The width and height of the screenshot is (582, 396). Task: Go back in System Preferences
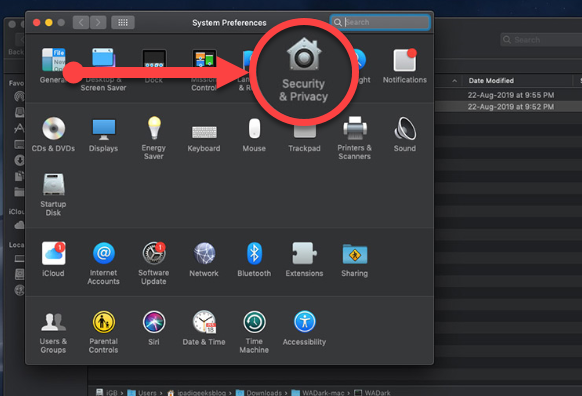pyautogui.click(x=81, y=23)
